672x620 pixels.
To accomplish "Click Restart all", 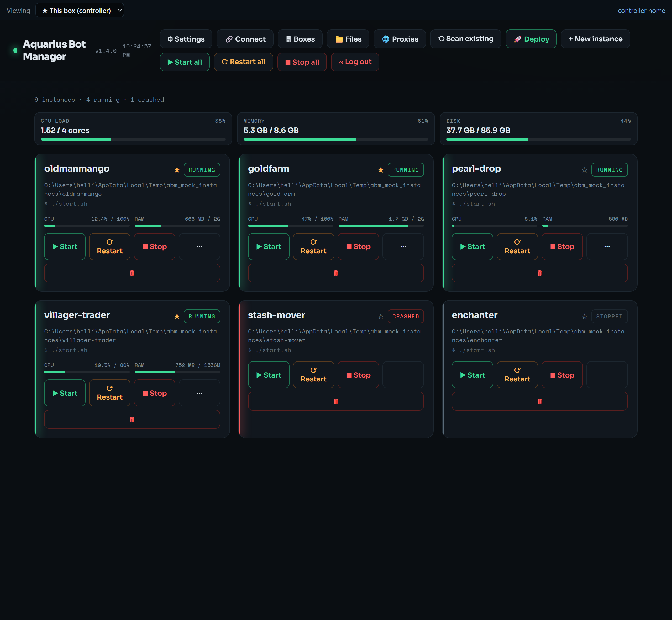I will 243,62.
